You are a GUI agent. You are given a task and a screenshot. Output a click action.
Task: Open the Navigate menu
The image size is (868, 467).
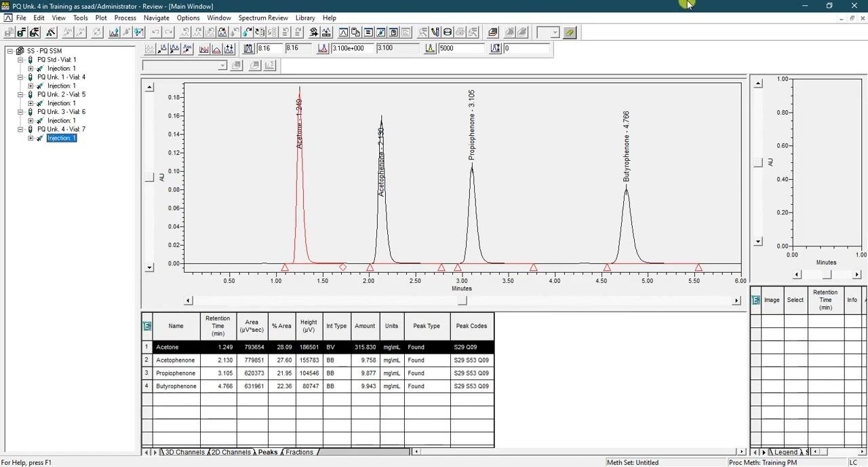pos(156,18)
